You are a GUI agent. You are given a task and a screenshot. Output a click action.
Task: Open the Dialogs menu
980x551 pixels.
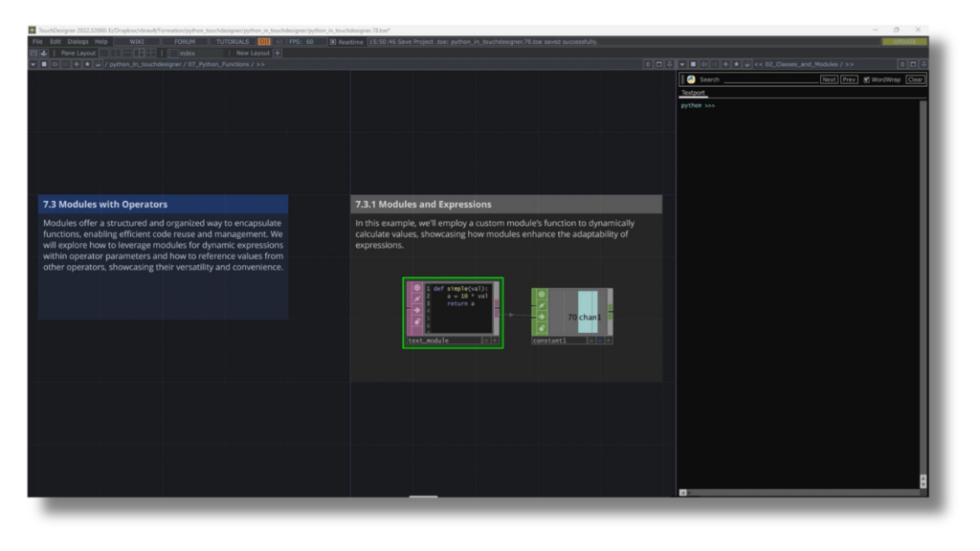point(78,42)
